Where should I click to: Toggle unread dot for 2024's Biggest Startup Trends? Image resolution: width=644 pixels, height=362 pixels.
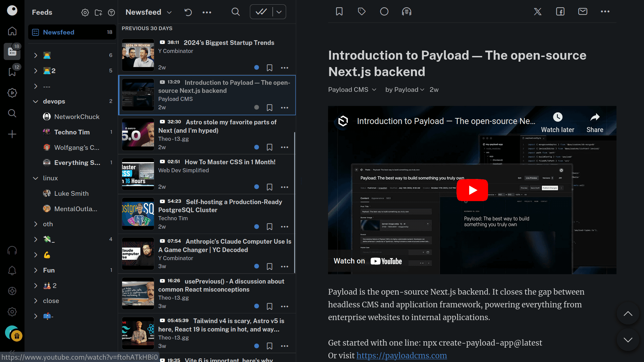pyautogui.click(x=257, y=67)
